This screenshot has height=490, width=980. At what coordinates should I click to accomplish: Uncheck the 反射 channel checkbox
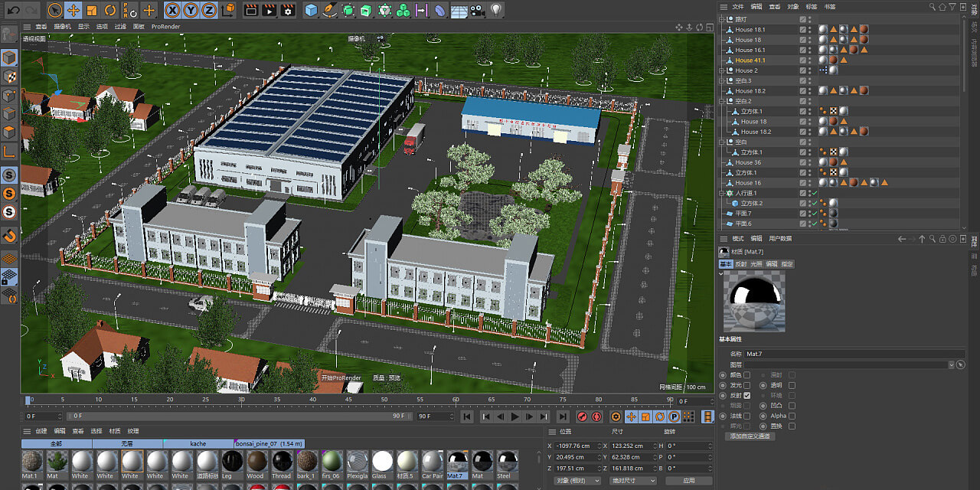click(x=747, y=396)
